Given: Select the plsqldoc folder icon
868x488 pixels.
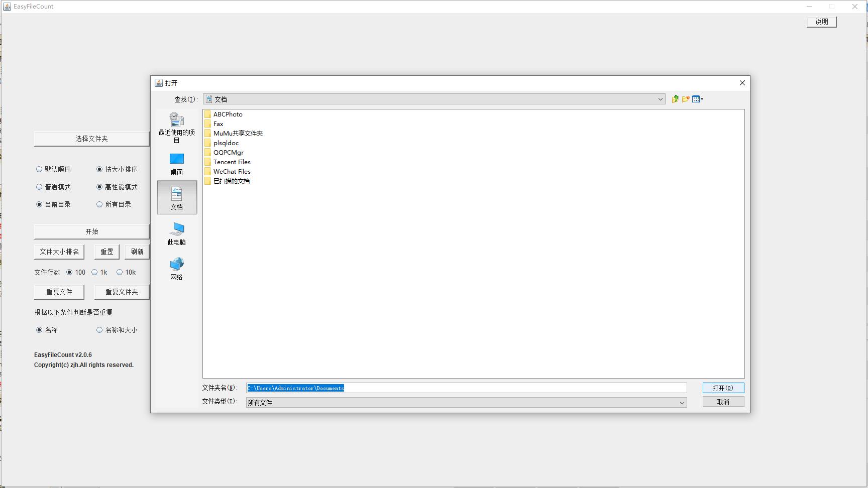Looking at the screenshot, I should 207,143.
